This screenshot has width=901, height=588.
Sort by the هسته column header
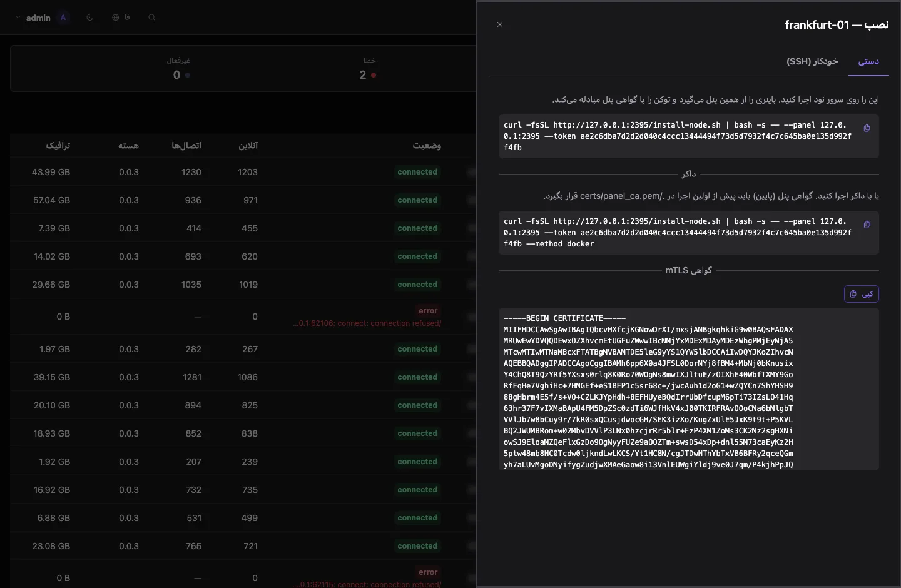click(x=128, y=146)
